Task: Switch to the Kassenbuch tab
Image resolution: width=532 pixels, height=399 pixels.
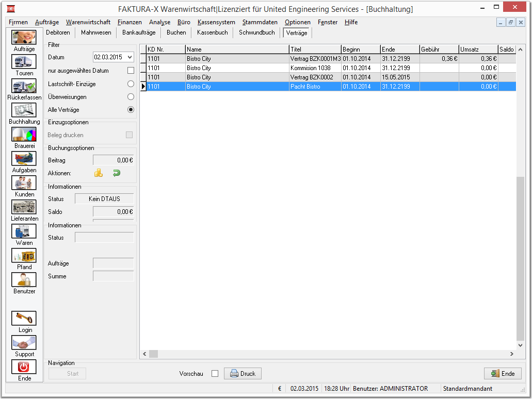Action: click(213, 32)
